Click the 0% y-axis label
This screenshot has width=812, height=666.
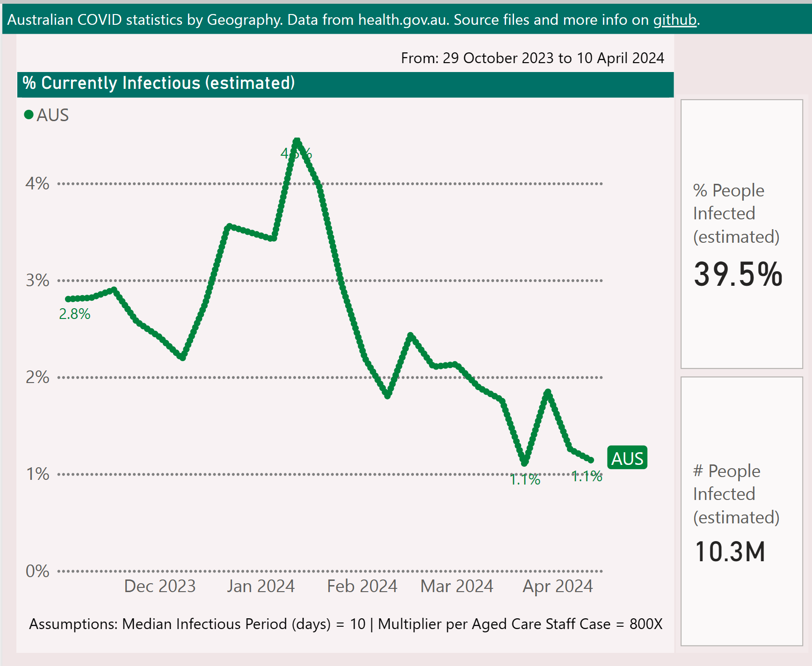tap(37, 571)
